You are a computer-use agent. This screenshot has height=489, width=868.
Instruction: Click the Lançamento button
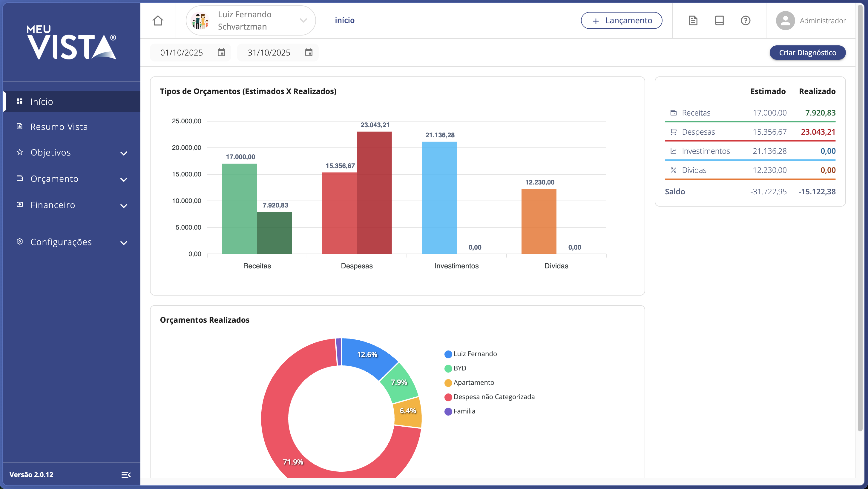click(x=621, y=21)
